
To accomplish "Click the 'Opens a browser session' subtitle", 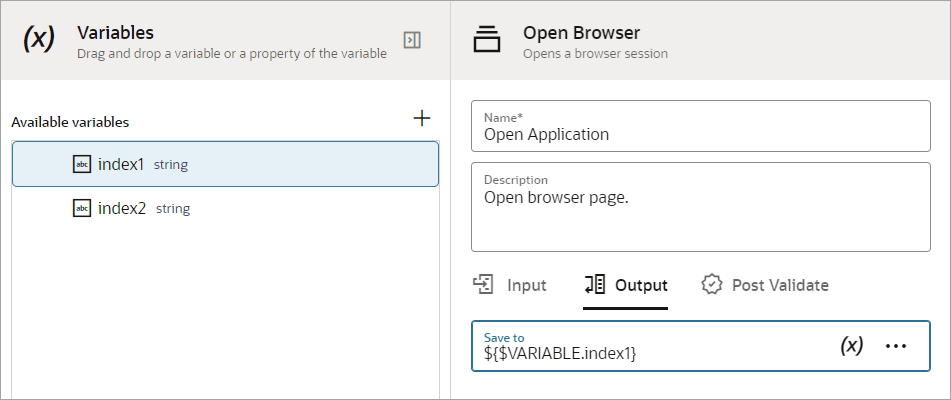I will pyautogui.click(x=596, y=53).
